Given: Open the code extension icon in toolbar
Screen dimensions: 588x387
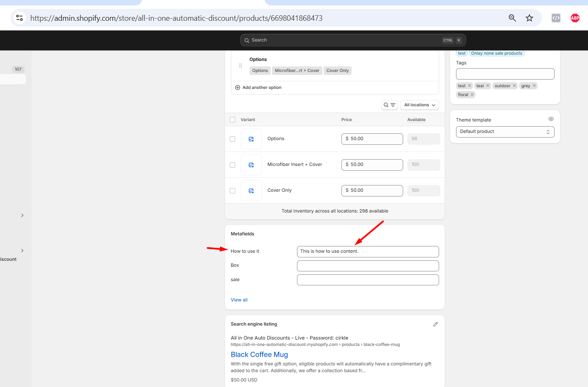Looking at the screenshot, I should coord(556,18).
